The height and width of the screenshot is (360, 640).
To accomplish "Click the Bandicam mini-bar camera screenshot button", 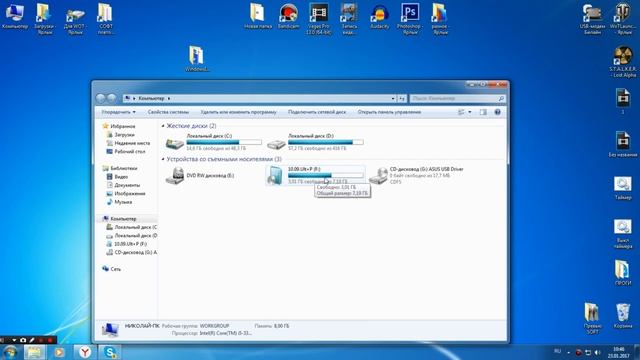I will tap(23, 340).
